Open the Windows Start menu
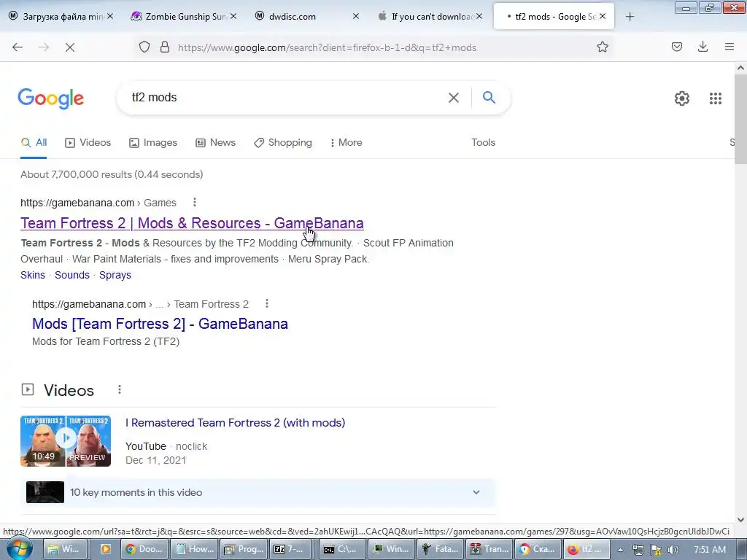Viewport: 747px width, 560px height. tap(19, 549)
